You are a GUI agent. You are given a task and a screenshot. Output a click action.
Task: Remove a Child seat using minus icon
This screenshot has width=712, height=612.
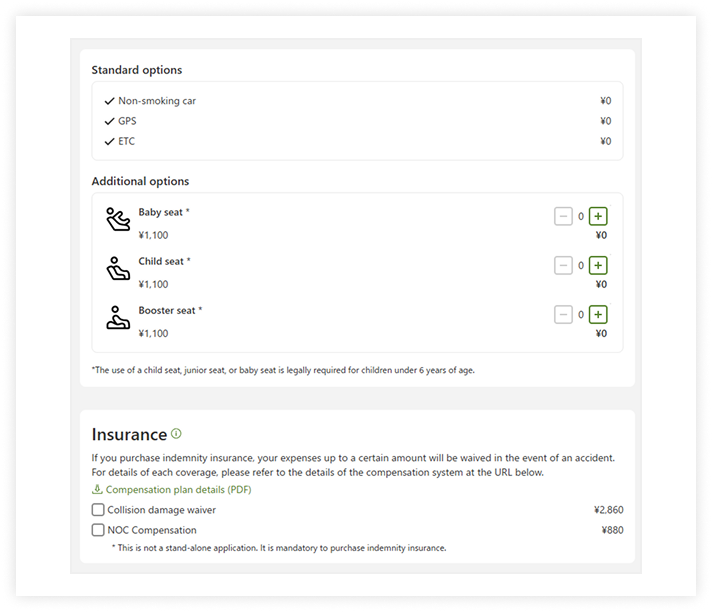click(x=563, y=266)
